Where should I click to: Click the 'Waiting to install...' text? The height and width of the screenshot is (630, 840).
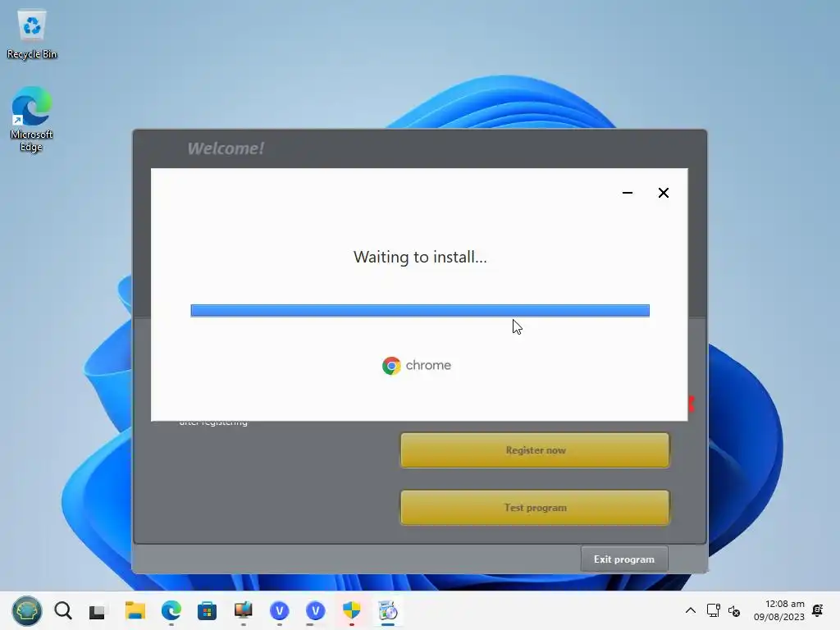tap(420, 257)
